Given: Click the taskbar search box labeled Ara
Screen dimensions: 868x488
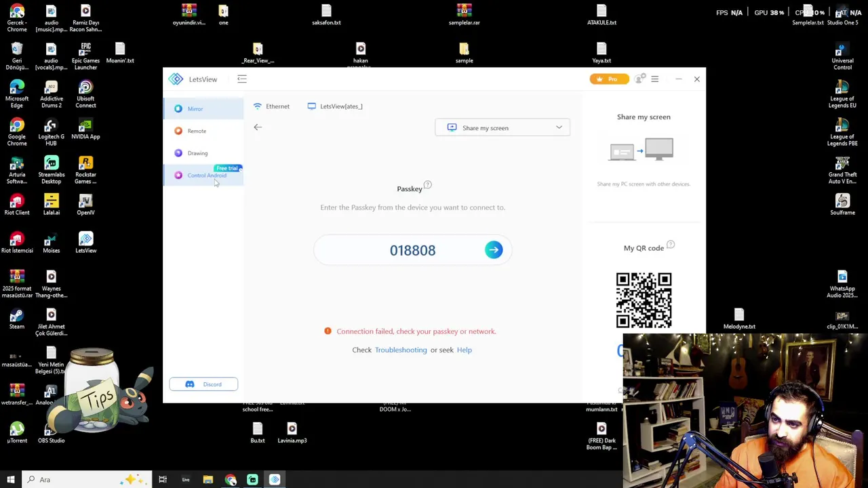Looking at the screenshot, I should click(x=88, y=479).
